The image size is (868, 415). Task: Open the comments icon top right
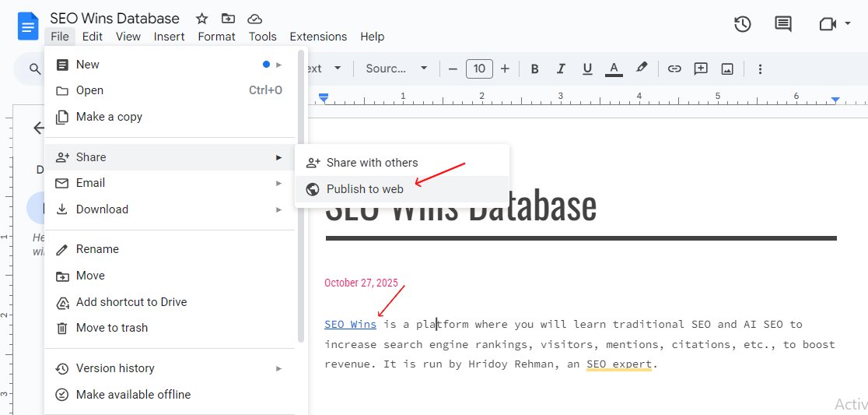(782, 24)
